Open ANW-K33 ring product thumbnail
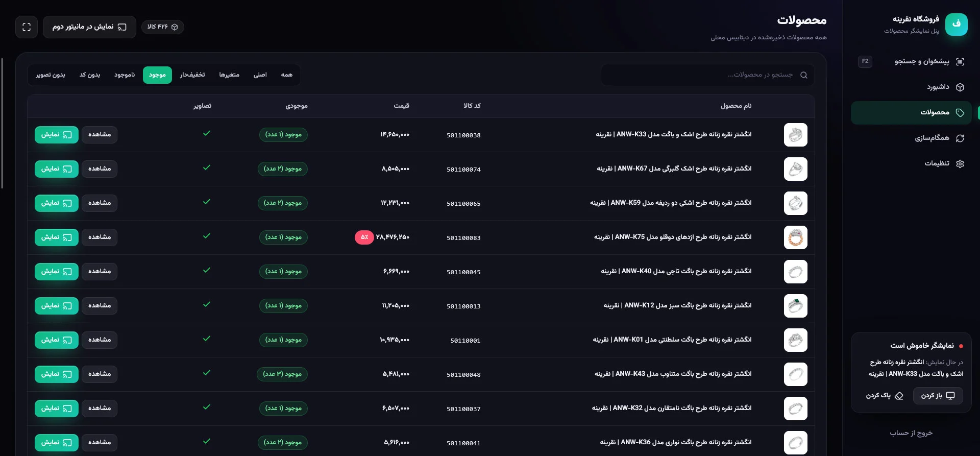 click(x=795, y=135)
